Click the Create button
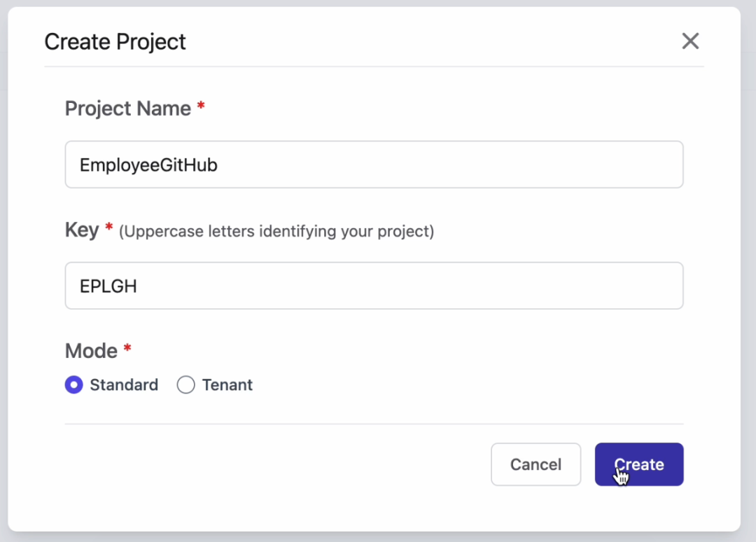The image size is (756, 542). pos(638,464)
